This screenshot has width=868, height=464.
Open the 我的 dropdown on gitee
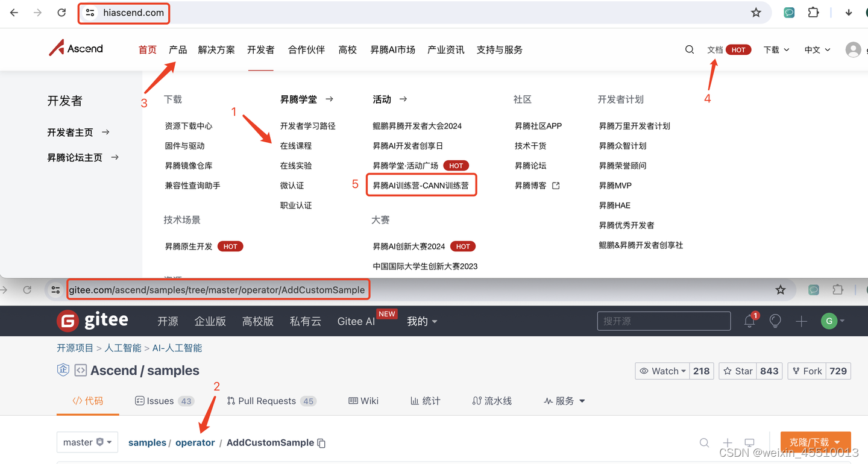point(422,321)
